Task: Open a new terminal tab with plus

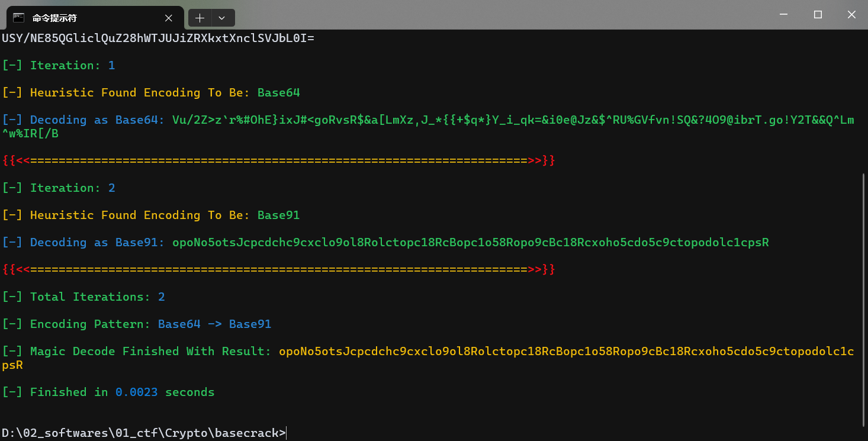Action: coord(200,18)
